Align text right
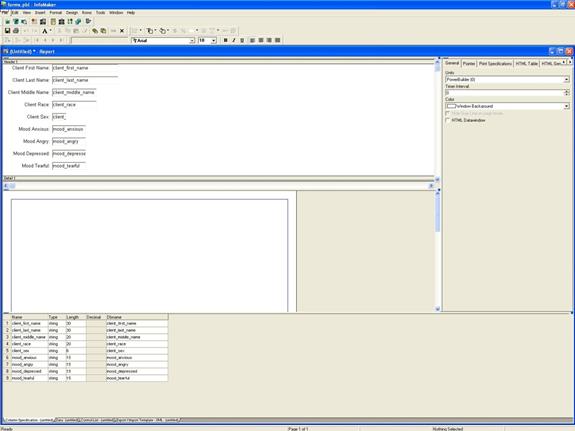The width and height of the screenshot is (575, 431). tap(269, 40)
